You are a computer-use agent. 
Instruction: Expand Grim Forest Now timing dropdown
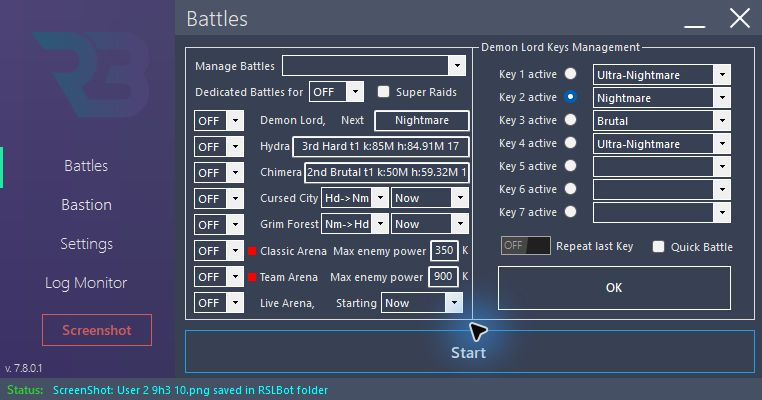click(430, 224)
